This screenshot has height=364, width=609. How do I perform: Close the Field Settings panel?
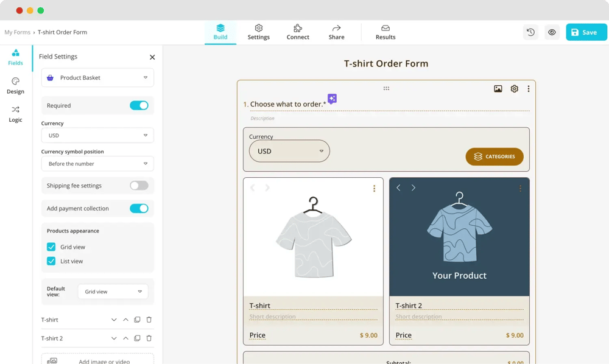tap(152, 57)
